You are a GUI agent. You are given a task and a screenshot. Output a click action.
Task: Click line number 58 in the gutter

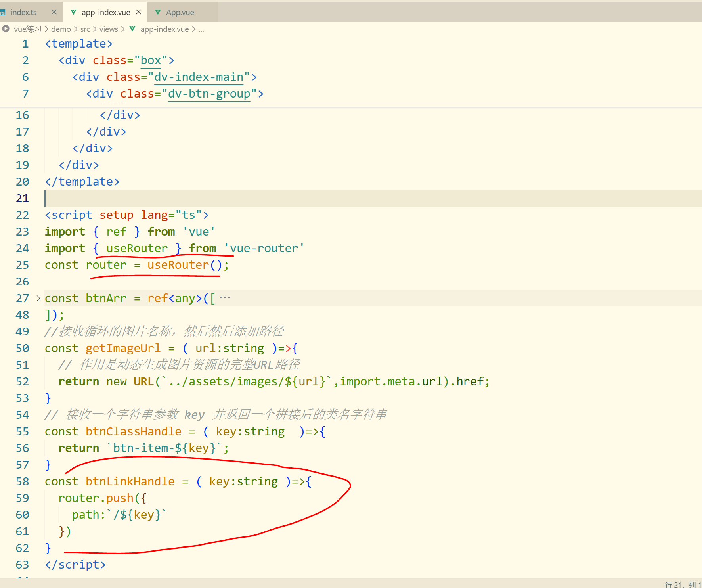tap(22, 481)
